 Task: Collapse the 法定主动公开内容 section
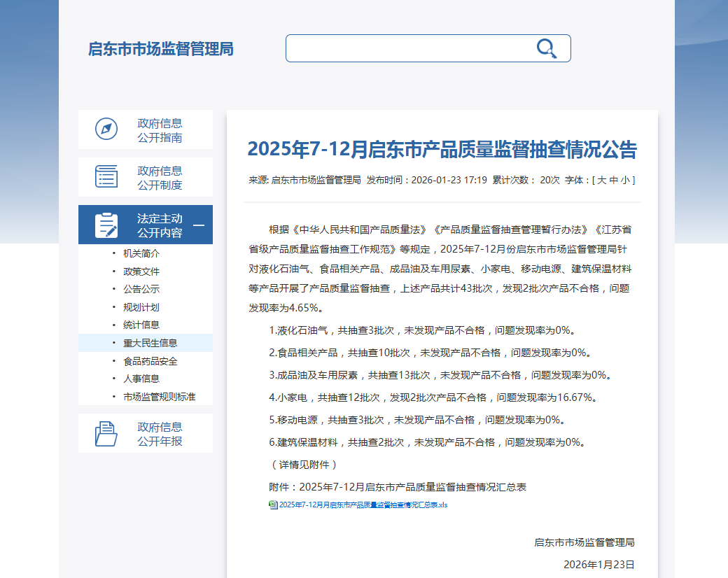coord(199,225)
